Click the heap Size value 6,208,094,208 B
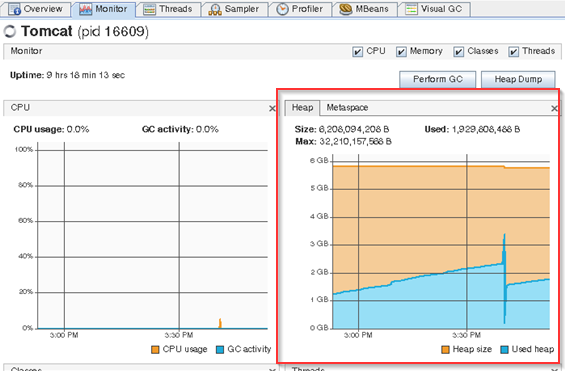The width and height of the screenshot is (565, 371). coord(354,129)
